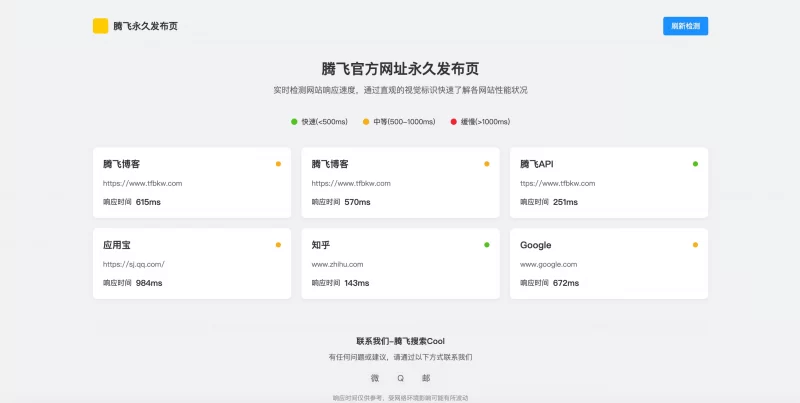Click the https://sj.qq.com/ URL
The height and width of the screenshot is (403, 800).
[134, 264]
